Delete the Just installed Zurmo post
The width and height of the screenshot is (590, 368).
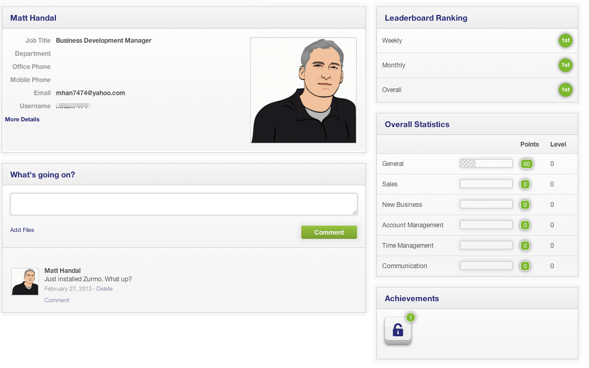click(x=104, y=289)
